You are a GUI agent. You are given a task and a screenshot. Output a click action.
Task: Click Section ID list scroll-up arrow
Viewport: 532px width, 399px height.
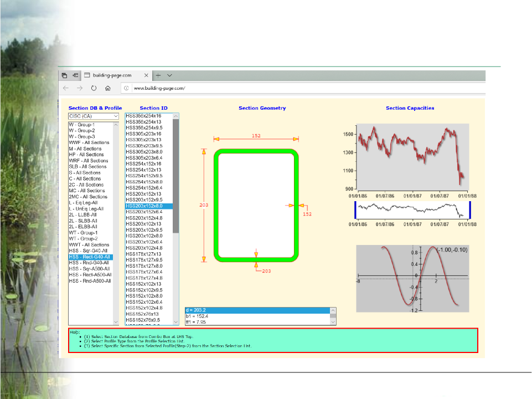point(175,116)
